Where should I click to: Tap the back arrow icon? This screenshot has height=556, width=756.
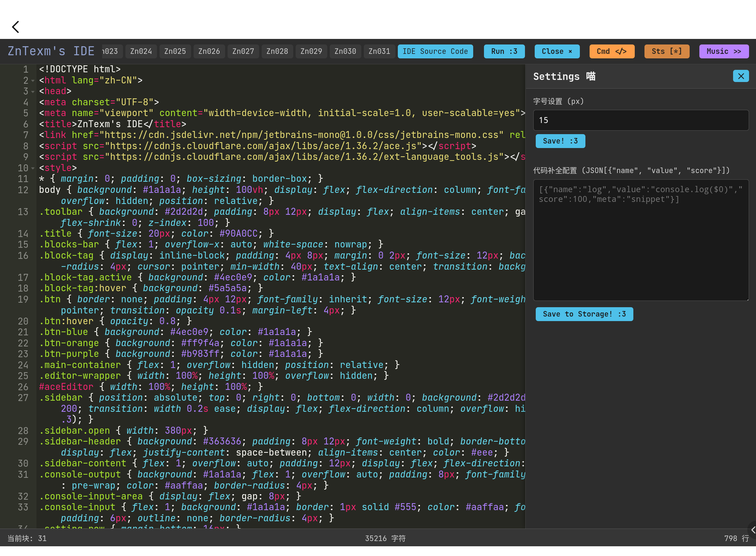point(16,27)
